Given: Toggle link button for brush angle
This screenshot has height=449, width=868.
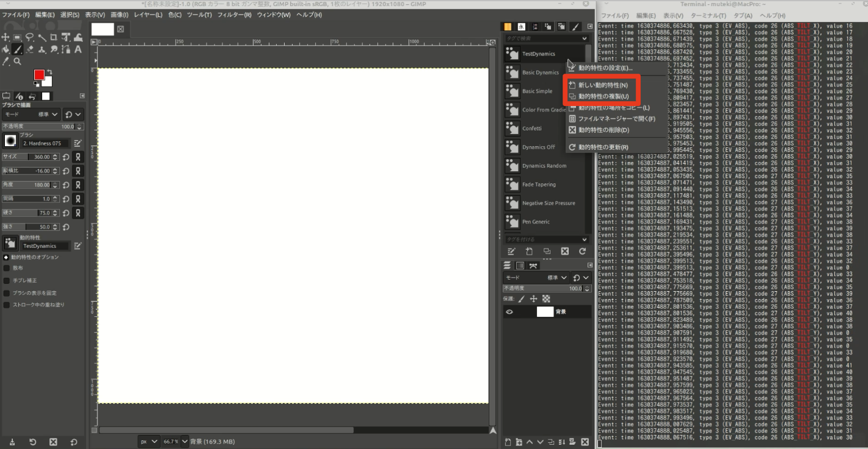Looking at the screenshot, I should click(x=78, y=185).
